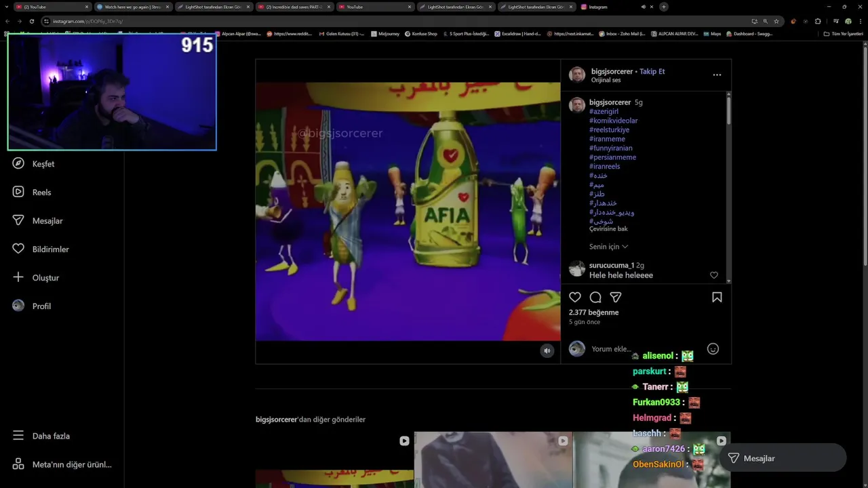Click page vertical scrollbar at right edge
Image resolution: width=868 pixels, height=488 pixels.
(x=865, y=156)
